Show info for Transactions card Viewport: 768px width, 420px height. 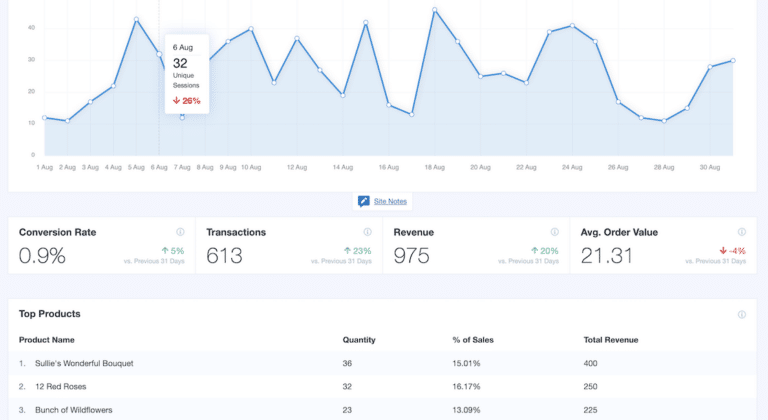(x=367, y=232)
